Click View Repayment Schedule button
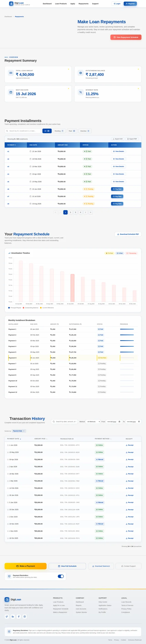The image size is (146, 644). 126,37
